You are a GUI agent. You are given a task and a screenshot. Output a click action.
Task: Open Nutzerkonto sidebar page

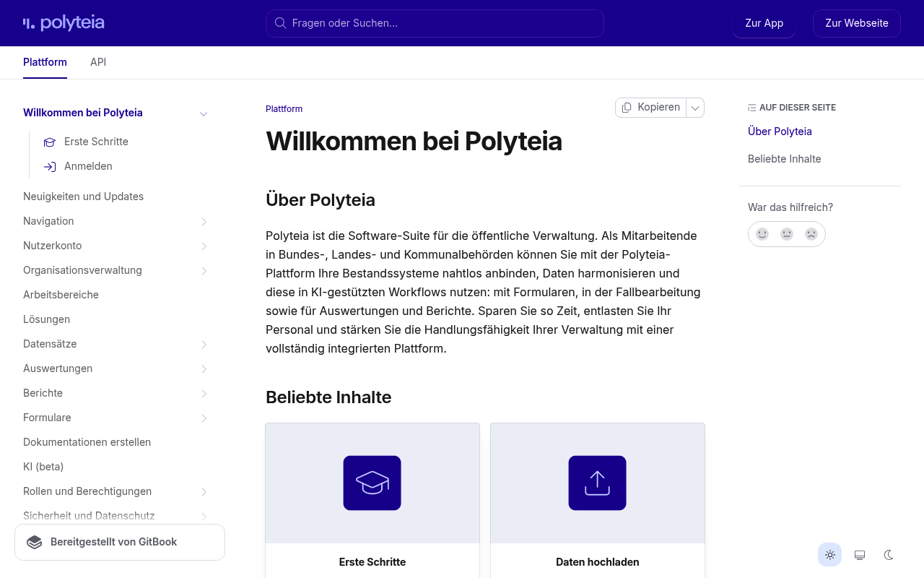52,246
